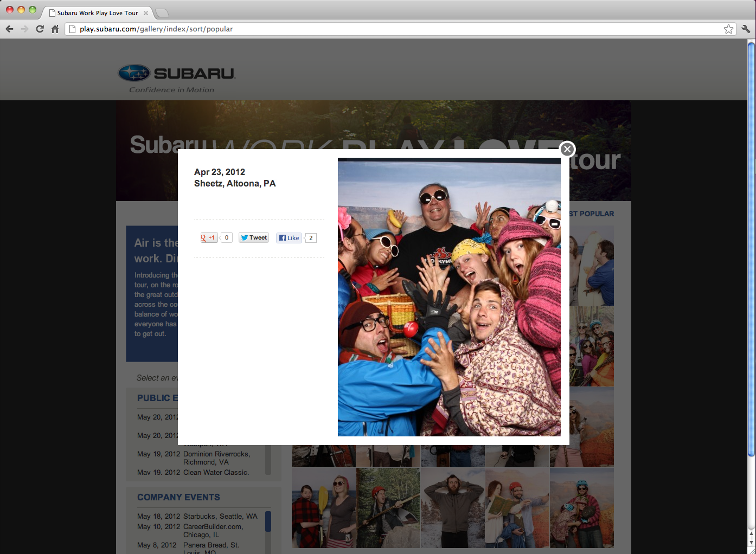The width and height of the screenshot is (756, 554).
Task: Open thumbnail of man holding surfboard
Action: click(x=592, y=266)
